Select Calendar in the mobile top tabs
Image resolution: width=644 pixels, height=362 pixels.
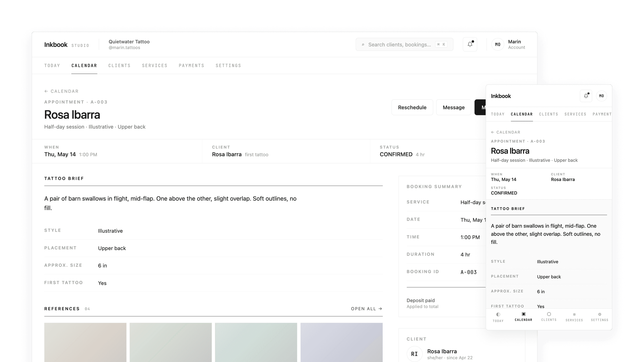click(522, 114)
